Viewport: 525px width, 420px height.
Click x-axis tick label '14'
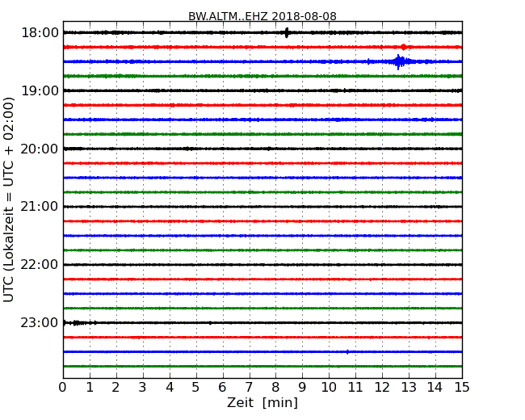(435, 388)
